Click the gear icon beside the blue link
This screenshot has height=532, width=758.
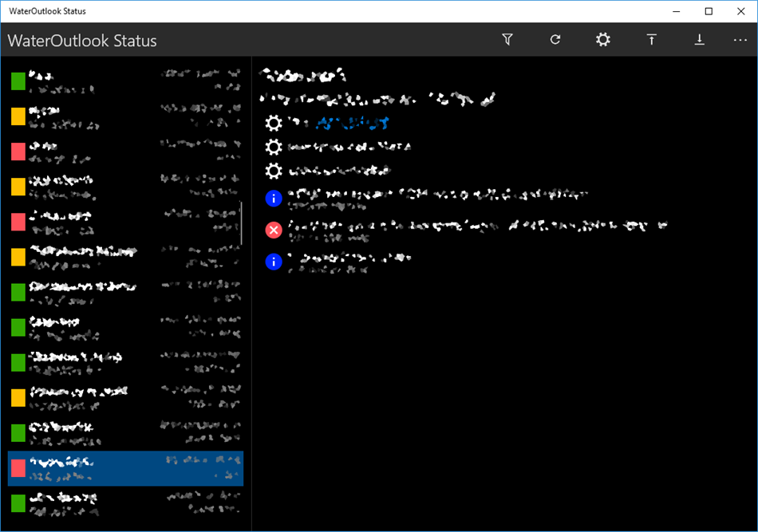pyautogui.click(x=274, y=123)
